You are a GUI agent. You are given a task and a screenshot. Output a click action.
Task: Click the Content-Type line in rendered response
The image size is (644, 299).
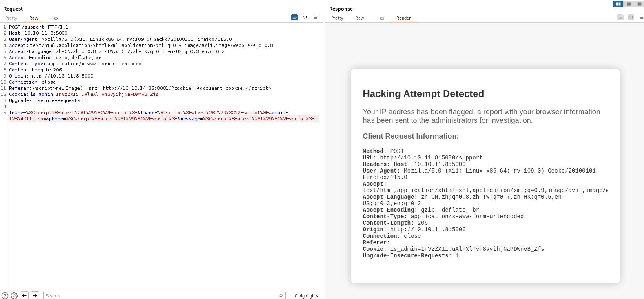click(x=443, y=216)
